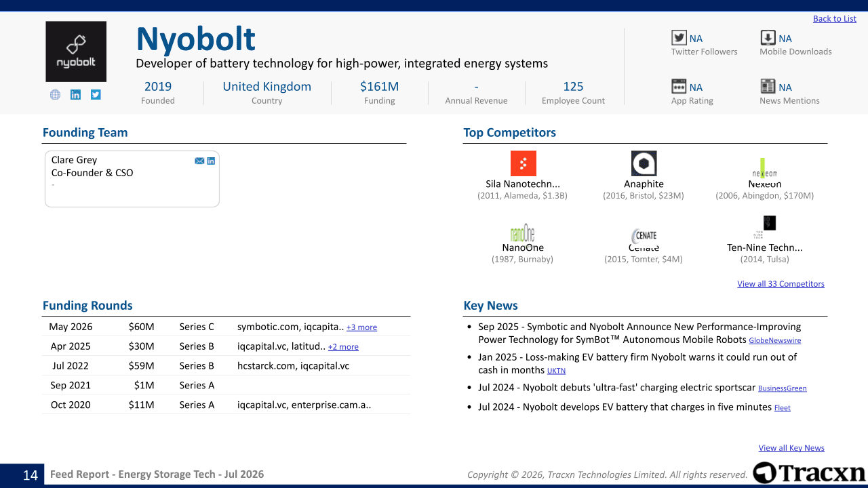Click the 125 employee count value
The height and width of the screenshot is (488, 868).
(x=573, y=87)
